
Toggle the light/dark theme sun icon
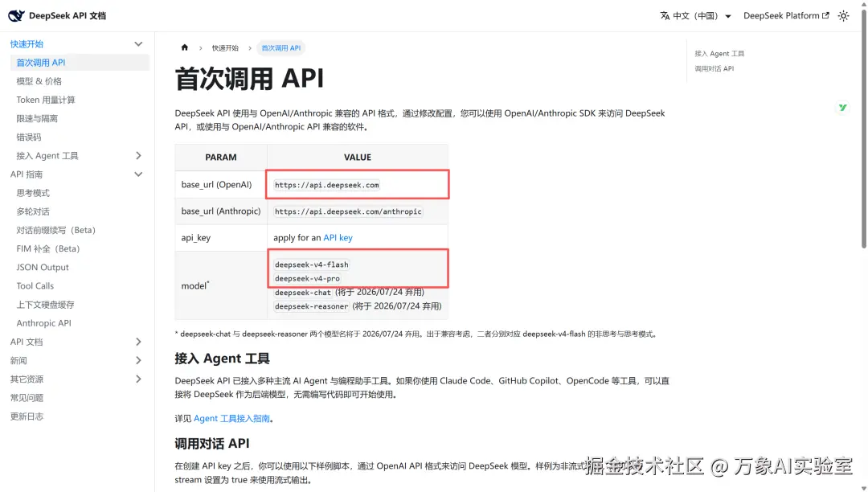coord(843,16)
